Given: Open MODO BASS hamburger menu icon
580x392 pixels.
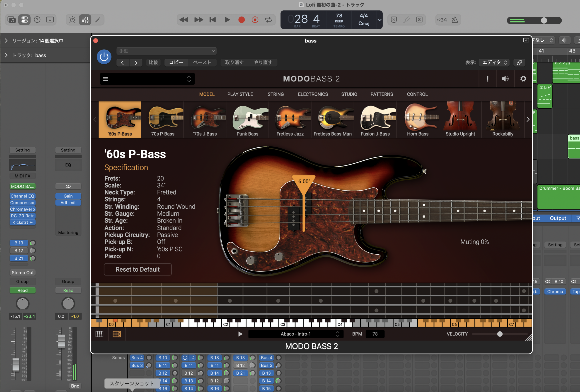Looking at the screenshot, I should click(x=106, y=79).
